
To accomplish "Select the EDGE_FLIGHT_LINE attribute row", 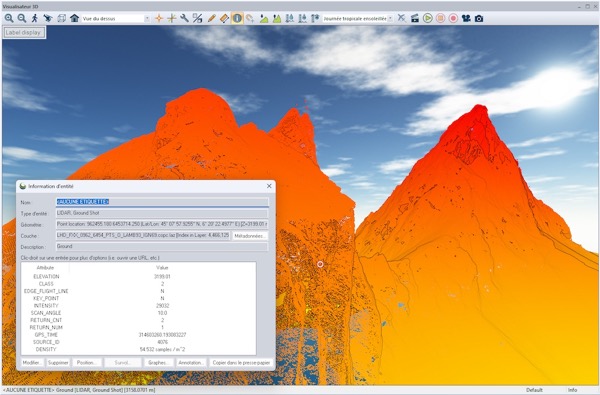I will (x=139, y=291).
